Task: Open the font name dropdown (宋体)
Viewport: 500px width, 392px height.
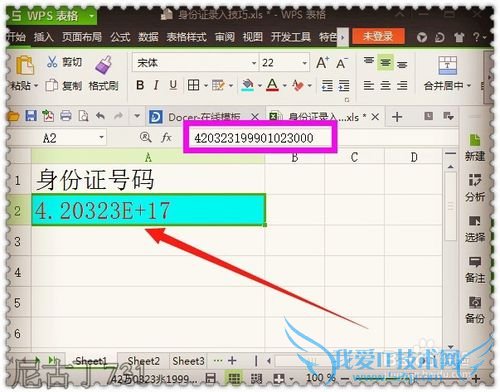Action: (254, 63)
